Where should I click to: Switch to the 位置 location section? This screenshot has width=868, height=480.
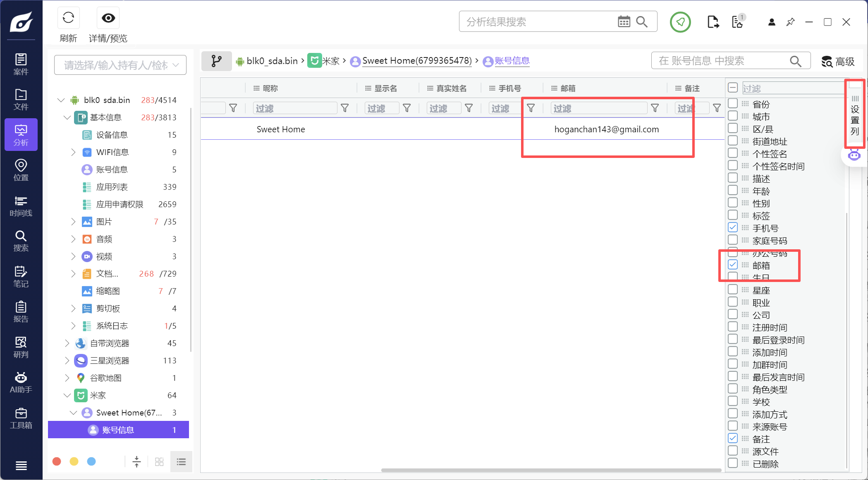tap(21, 170)
